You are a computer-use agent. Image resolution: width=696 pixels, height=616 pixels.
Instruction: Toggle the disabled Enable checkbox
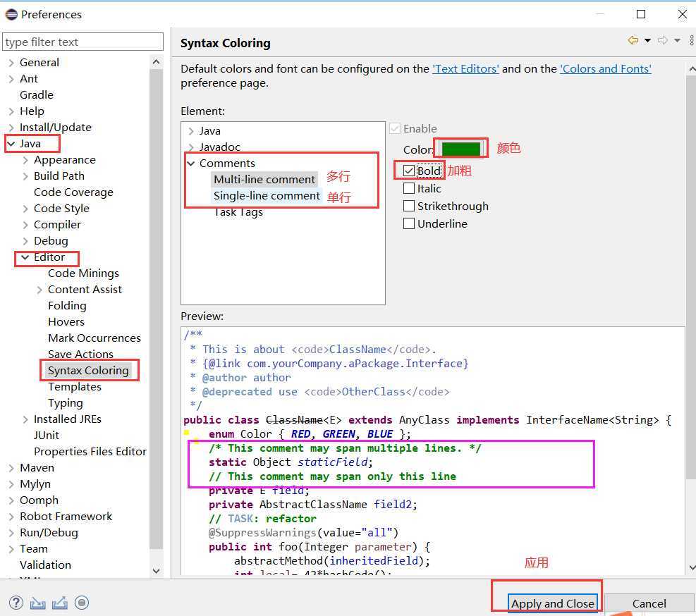pos(395,129)
